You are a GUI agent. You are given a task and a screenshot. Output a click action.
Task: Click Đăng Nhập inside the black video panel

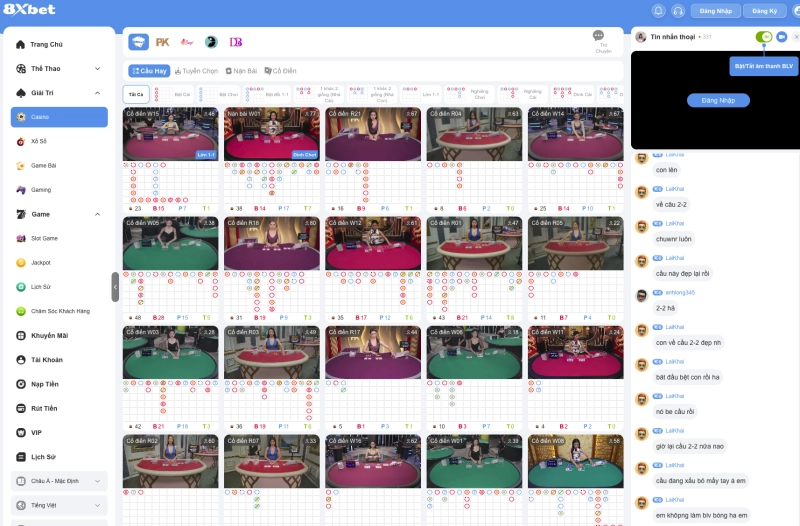point(718,101)
